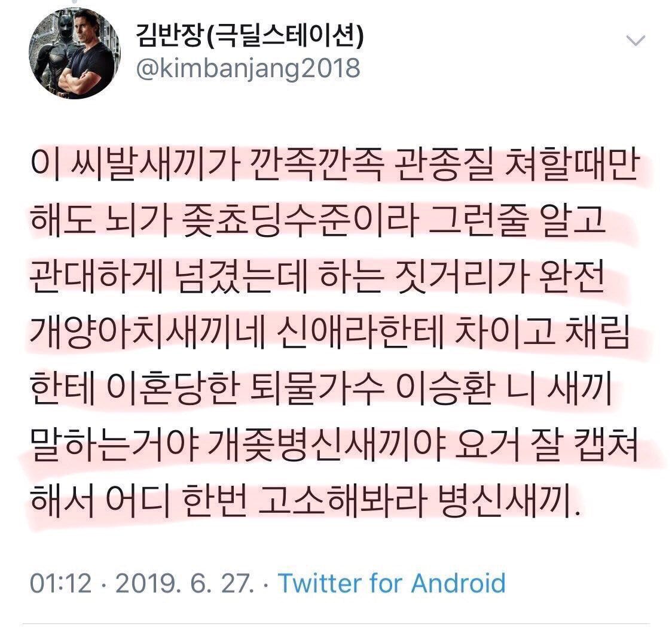The image size is (672, 633).
Task: Open the @kimbanjang2018 handle
Action: [248, 69]
